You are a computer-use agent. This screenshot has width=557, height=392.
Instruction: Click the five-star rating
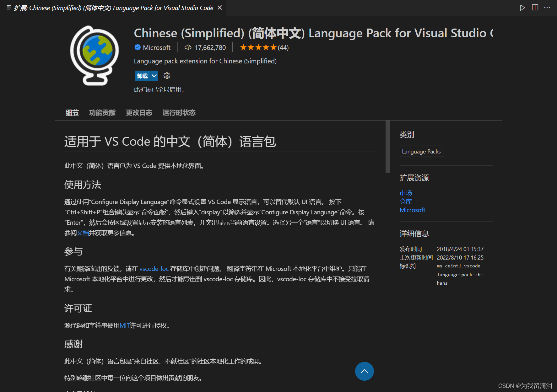(x=258, y=47)
